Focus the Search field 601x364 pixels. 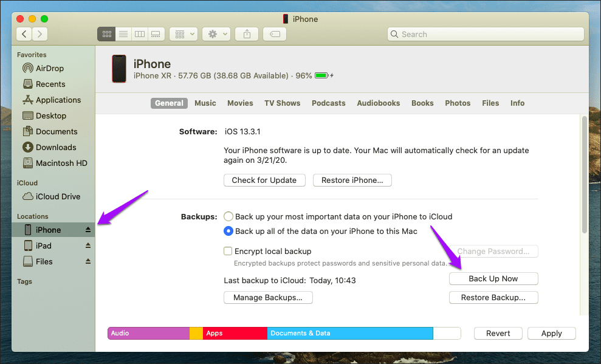[486, 34]
